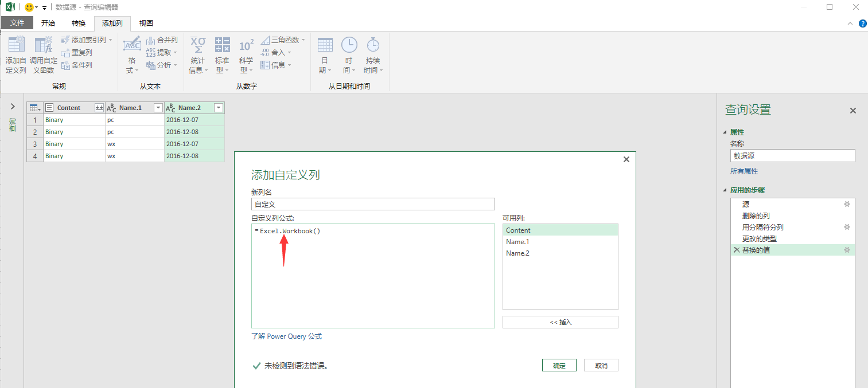Click the OK (确定) button
This screenshot has width=868, height=388.
click(559, 366)
